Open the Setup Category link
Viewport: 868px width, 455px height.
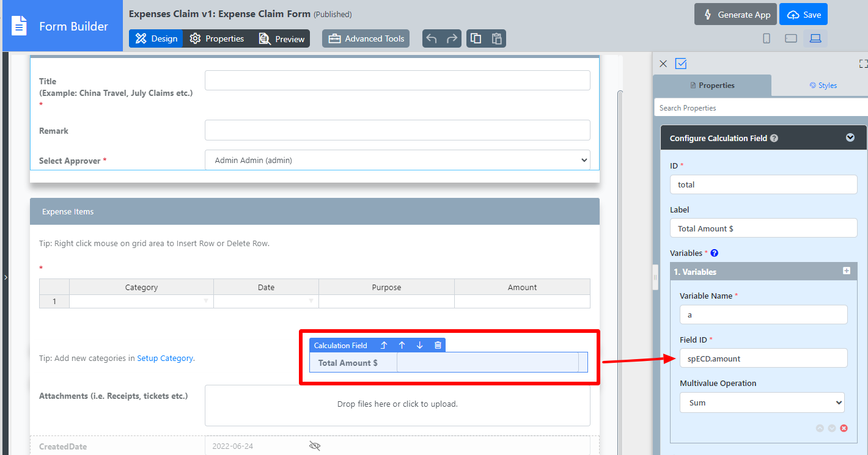tap(165, 359)
